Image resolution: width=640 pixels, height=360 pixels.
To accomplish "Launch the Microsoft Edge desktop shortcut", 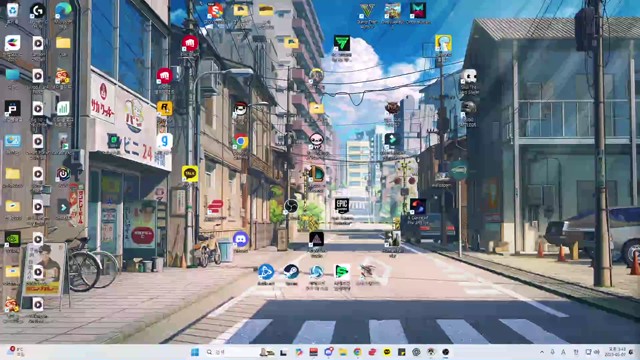I will [x=63, y=10].
